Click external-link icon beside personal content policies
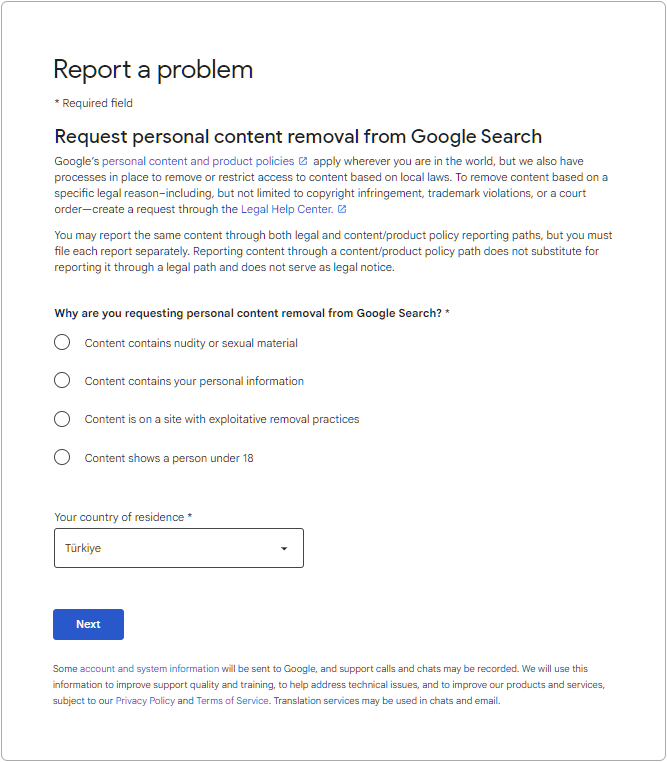The height and width of the screenshot is (762, 667). click(x=303, y=161)
